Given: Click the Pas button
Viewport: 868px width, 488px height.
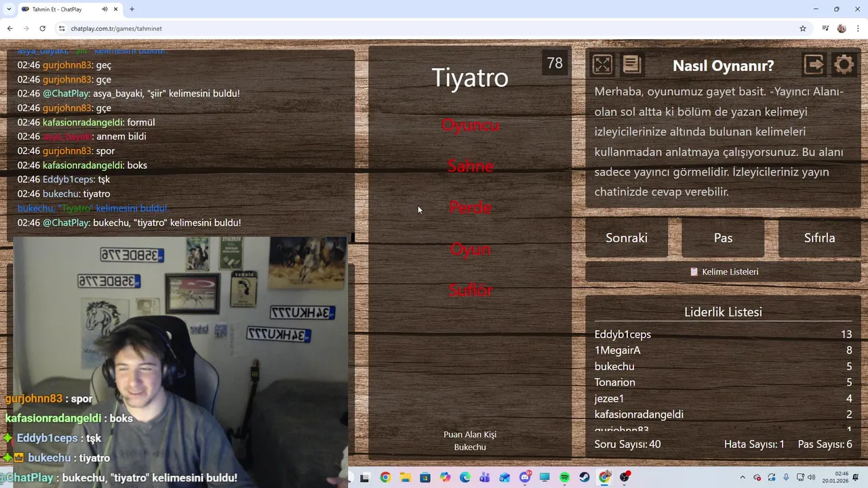Looking at the screenshot, I should [723, 238].
